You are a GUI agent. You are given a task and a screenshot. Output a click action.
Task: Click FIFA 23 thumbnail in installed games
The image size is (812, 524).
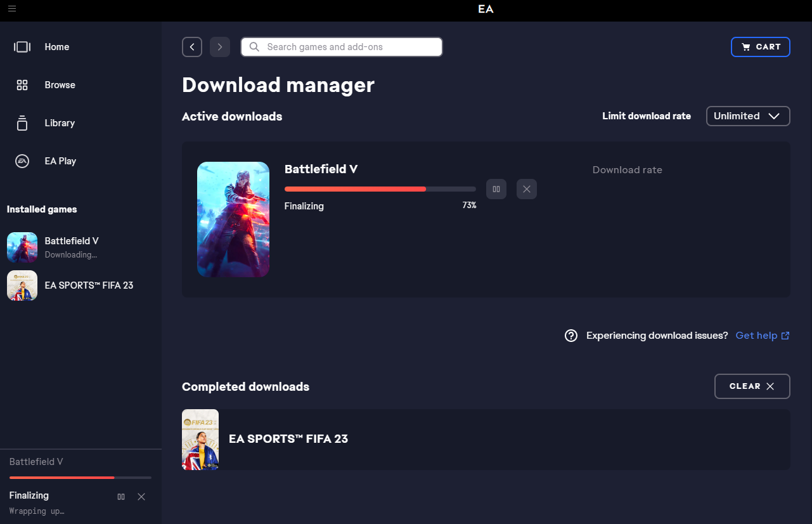(x=22, y=285)
